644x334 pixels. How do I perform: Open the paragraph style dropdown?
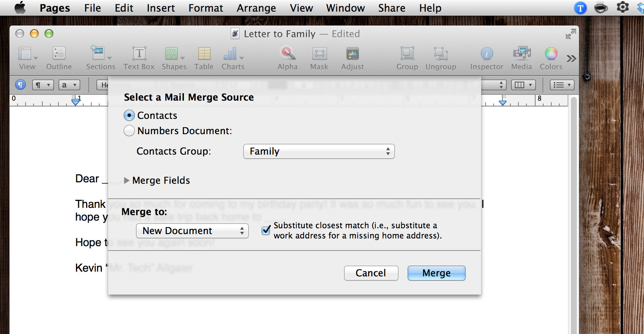coord(43,85)
